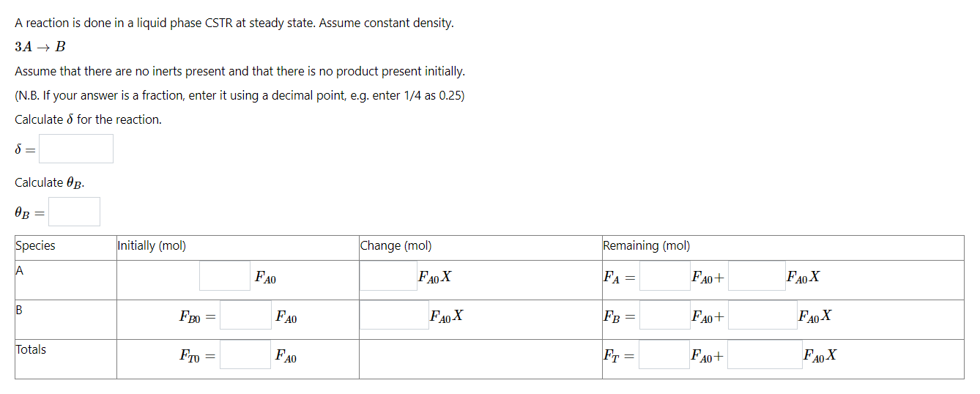Screen dimensions: 980x394
Task: Select species A initial coefficient field
Action: point(225,276)
